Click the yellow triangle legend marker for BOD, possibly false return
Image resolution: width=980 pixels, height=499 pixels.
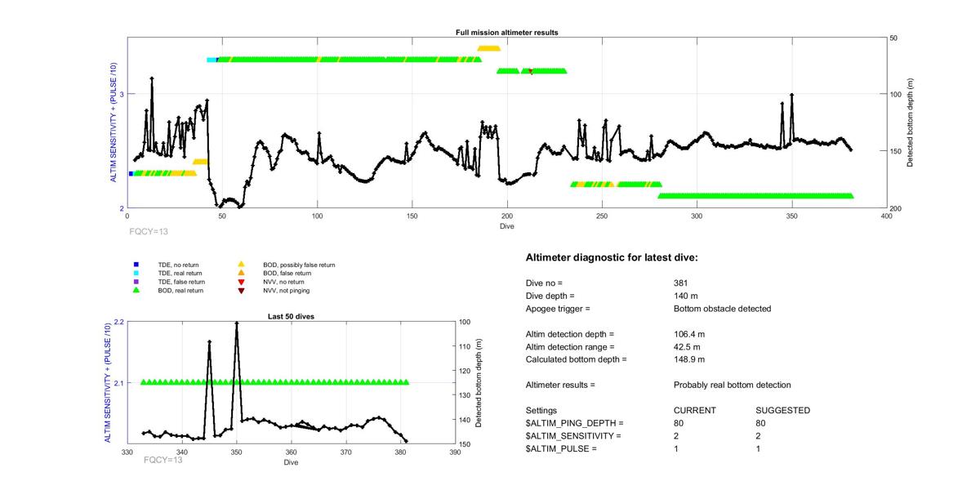[241, 265]
